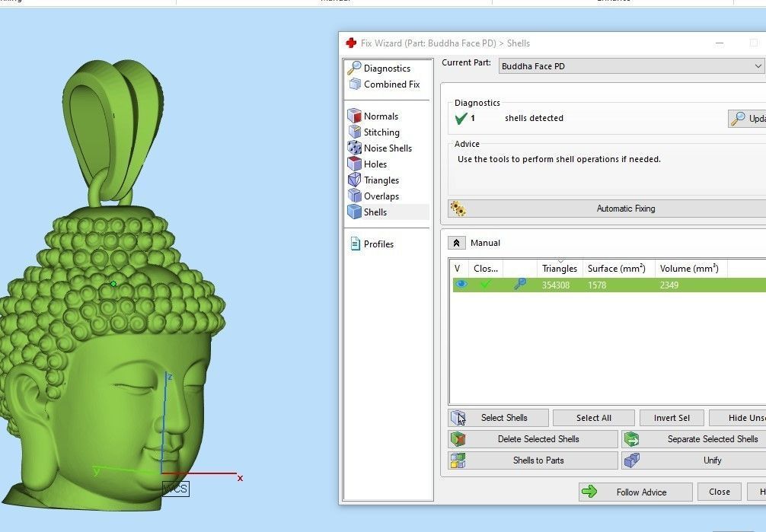
Task: Select the 1578 surface value
Action: tap(597, 285)
